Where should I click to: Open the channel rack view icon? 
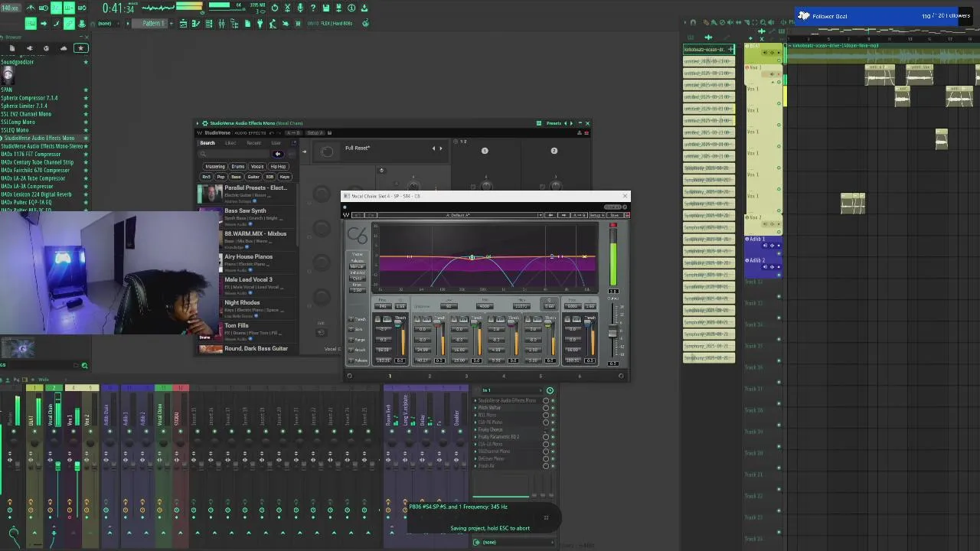pyautogui.click(x=208, y=23)
